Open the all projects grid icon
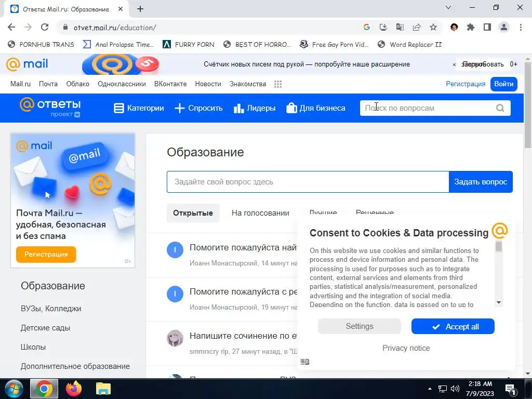 click(278, 84)
